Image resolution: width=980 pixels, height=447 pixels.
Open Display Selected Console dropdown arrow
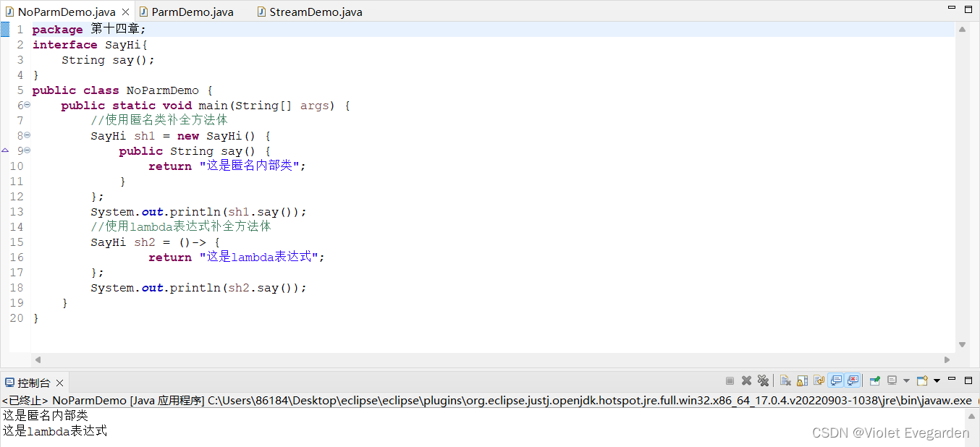906,380
